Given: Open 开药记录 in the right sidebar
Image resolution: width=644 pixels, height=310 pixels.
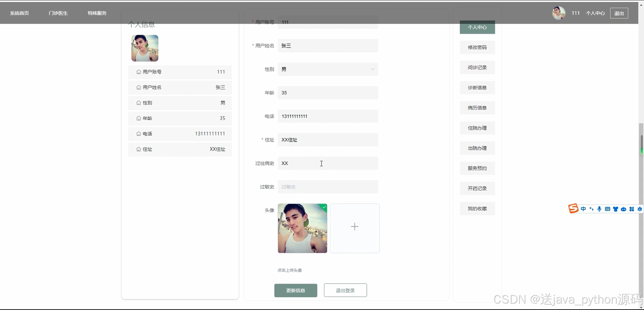Looking at the screenshot, I should 477,188.
